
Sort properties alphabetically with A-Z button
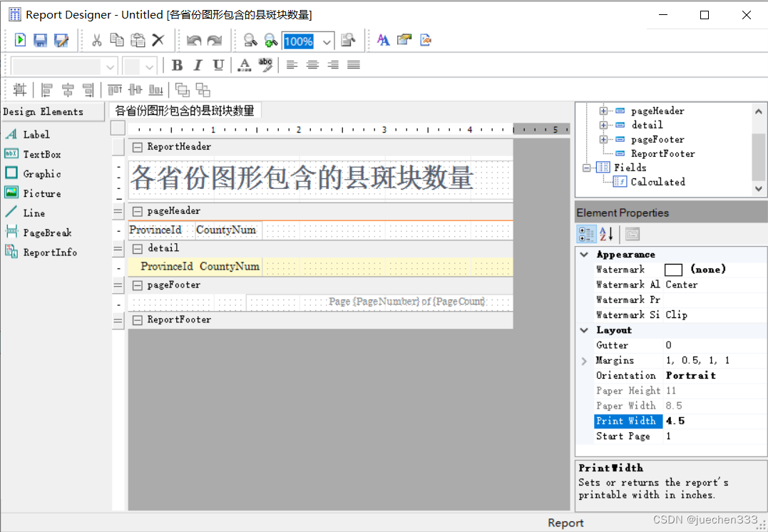coord(606,234)
